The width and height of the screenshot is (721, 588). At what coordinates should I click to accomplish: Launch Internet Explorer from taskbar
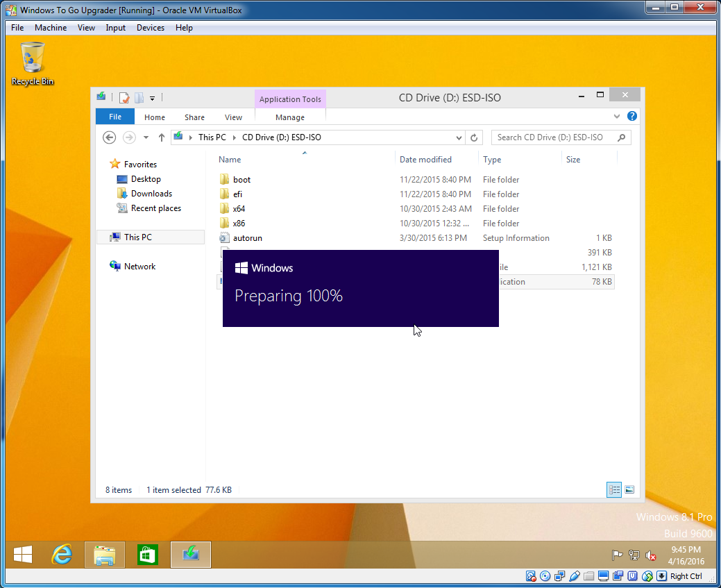[x=62, y=555]
